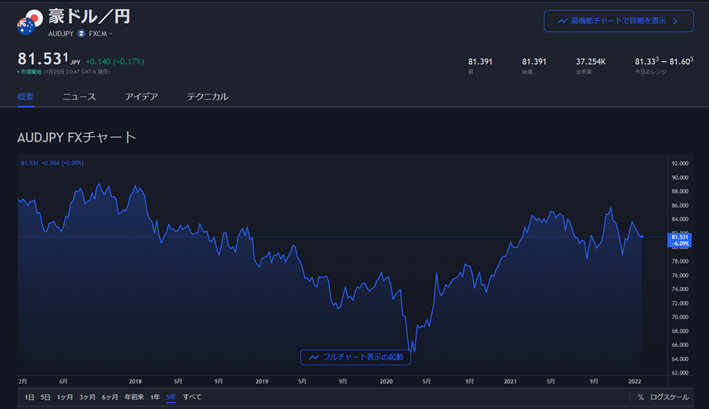709x409 pixels.
Task: Toggle ログスケール (log scale)
Action: point(669,397)
